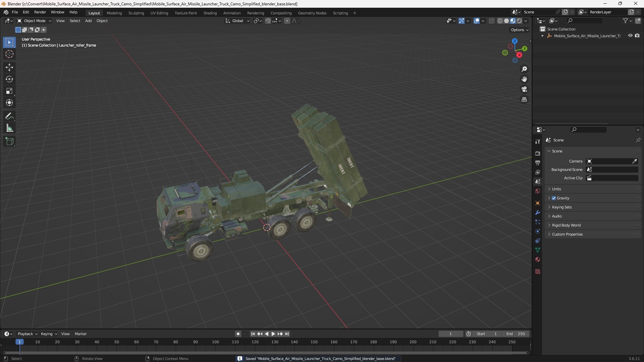Pick the Measure ruler tool
This screenshot has height=362, width=644.
(9, 128)
